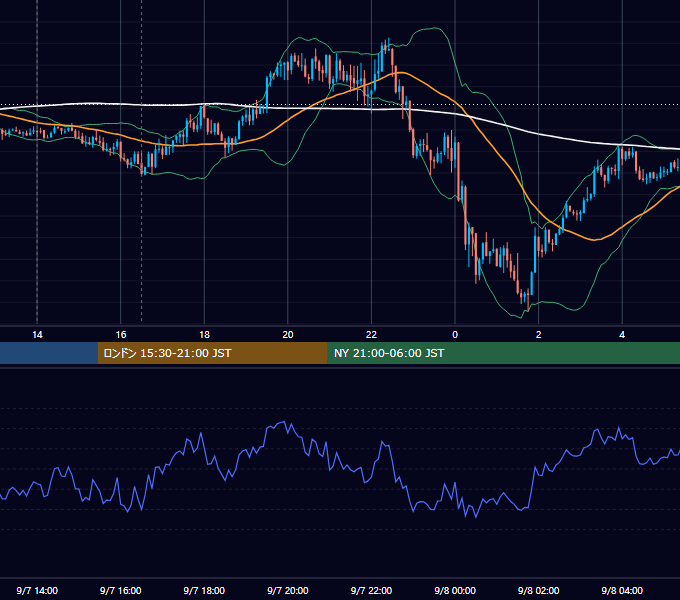Click the ロンドン 15:30-21:00 JST session bar

[212, 353]
